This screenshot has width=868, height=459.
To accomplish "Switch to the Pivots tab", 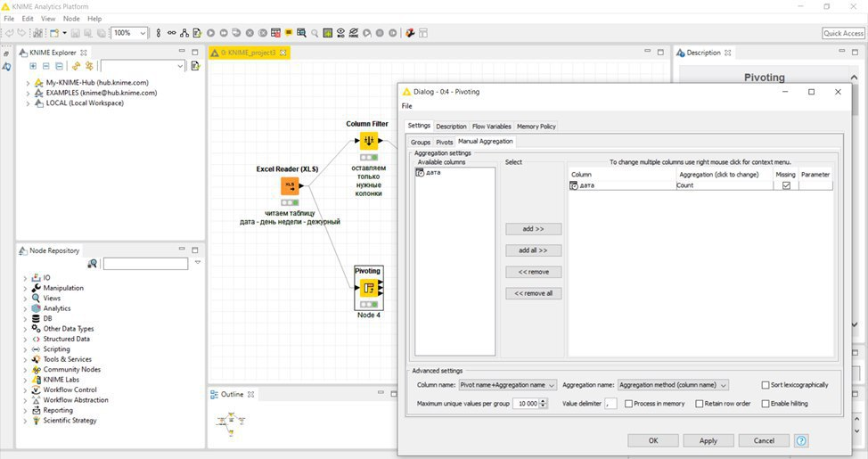I will 445,143.
